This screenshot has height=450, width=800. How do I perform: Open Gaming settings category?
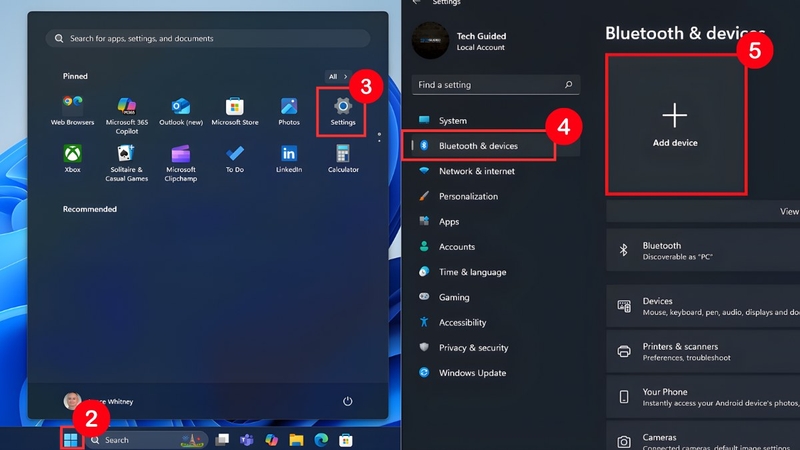[495, 297]
